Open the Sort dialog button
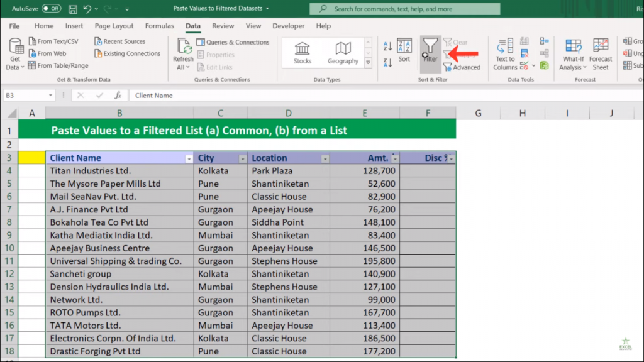644x362 pixels. [x=404, y=50]
